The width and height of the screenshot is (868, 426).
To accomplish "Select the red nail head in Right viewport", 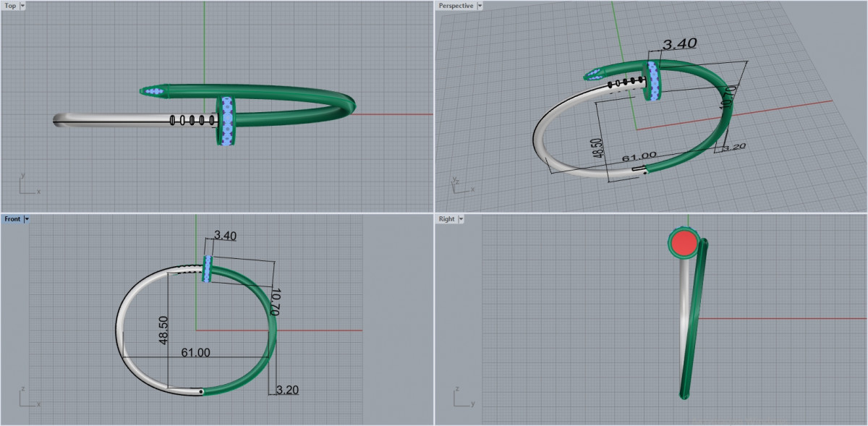I will click(682, 244).
